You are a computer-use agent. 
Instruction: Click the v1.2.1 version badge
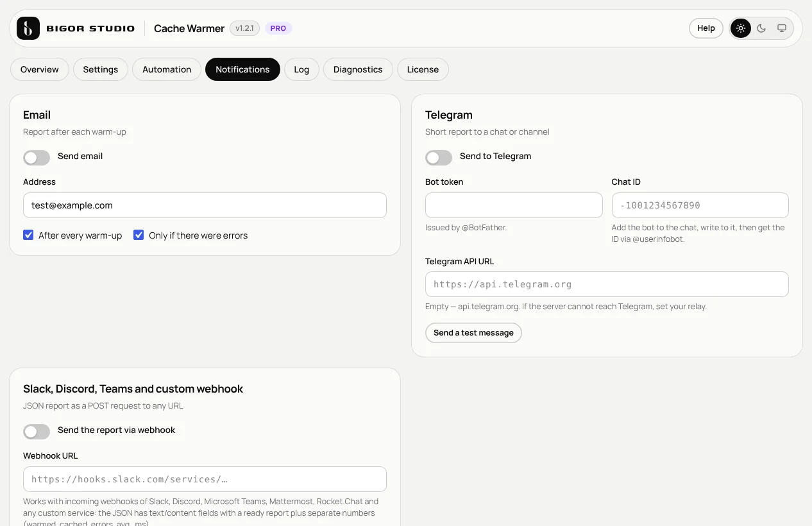pyautogui.click(x=244, y=28)
